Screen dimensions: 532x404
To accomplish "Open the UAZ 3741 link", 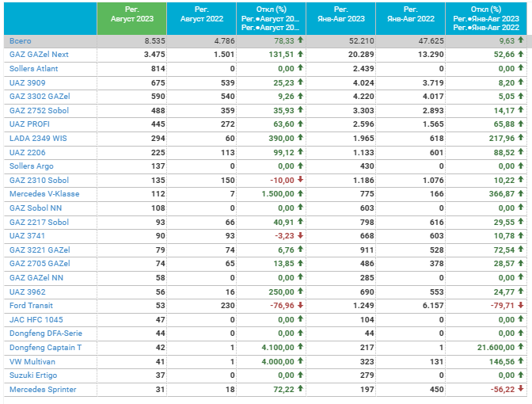I will coord(27,236).
